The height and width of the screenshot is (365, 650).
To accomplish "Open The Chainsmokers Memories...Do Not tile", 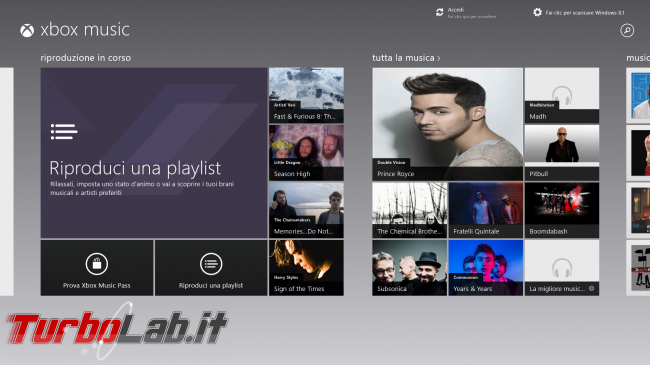I will coord(306,210).
